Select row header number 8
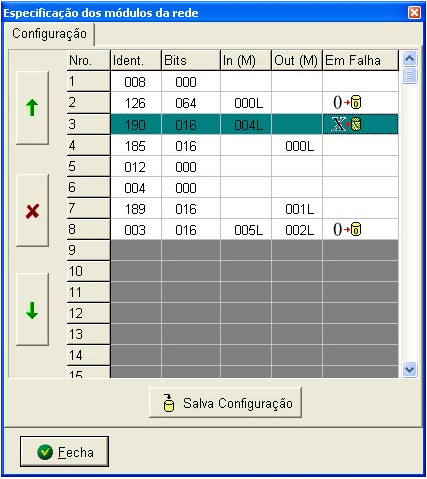The image size is (427, 479). click(x=88, y=229)
